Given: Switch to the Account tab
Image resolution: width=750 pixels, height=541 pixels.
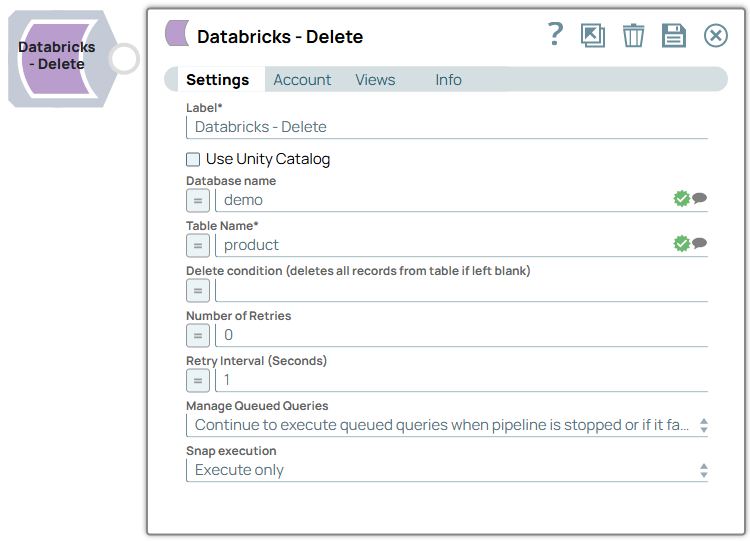Looking at the screenshot, I should [x=302, y=80].
